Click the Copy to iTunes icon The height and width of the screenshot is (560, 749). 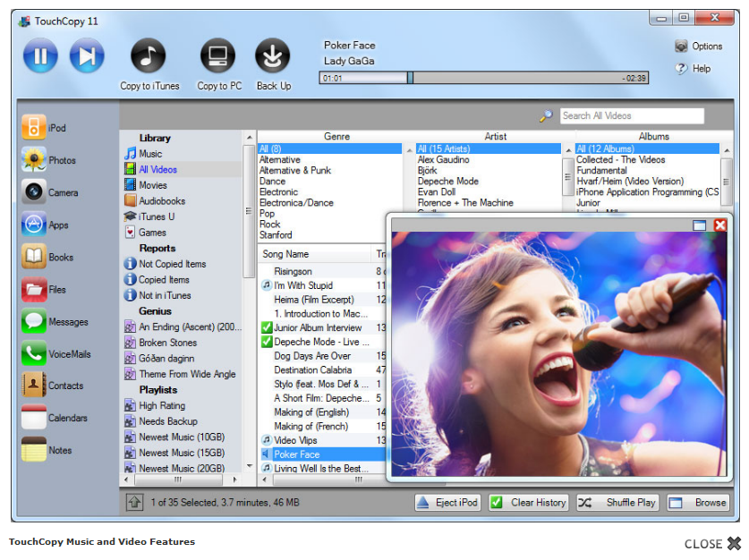pos(149,56)
